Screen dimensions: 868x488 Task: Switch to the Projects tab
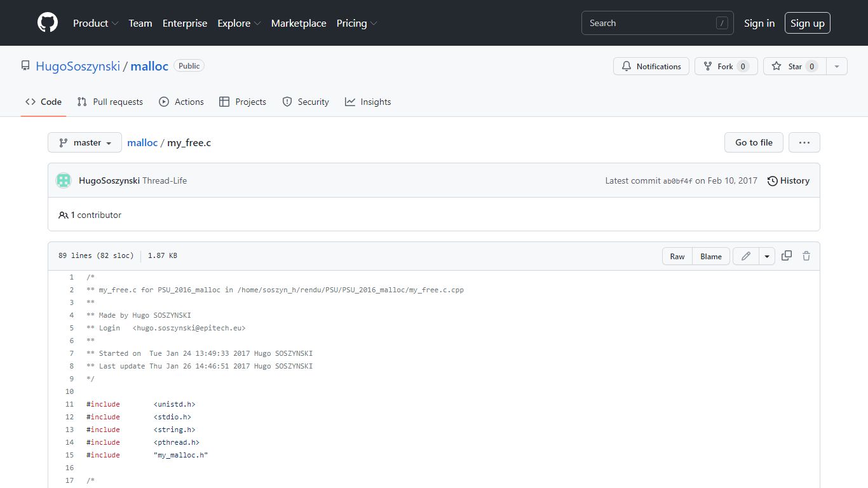coord(243,102)
